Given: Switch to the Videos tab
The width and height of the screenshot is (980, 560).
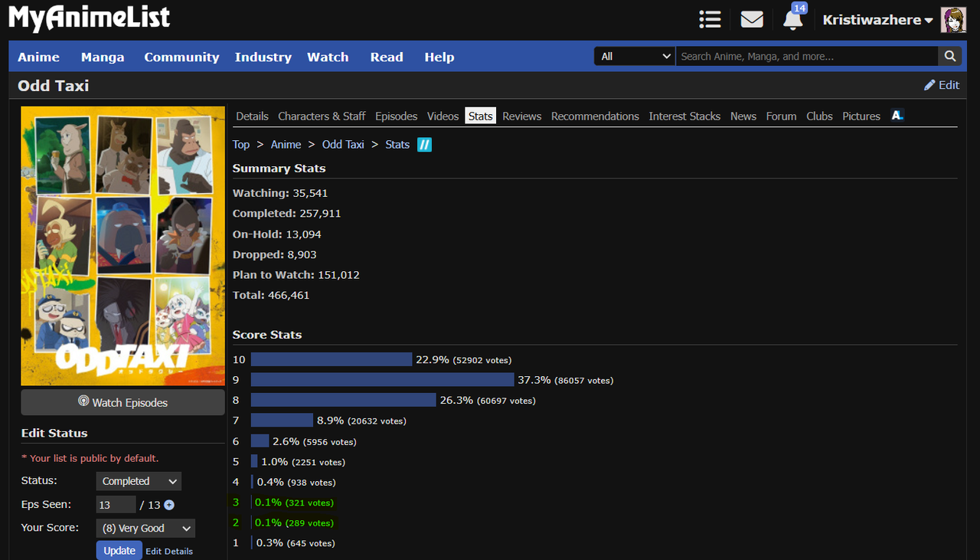Looking at the screenshot, I should (443, 116).
